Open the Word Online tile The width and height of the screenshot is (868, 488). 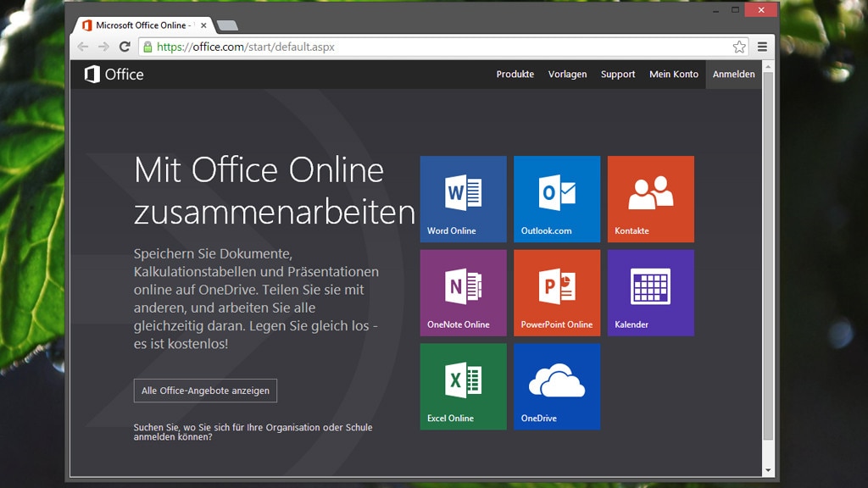[463, 199]
